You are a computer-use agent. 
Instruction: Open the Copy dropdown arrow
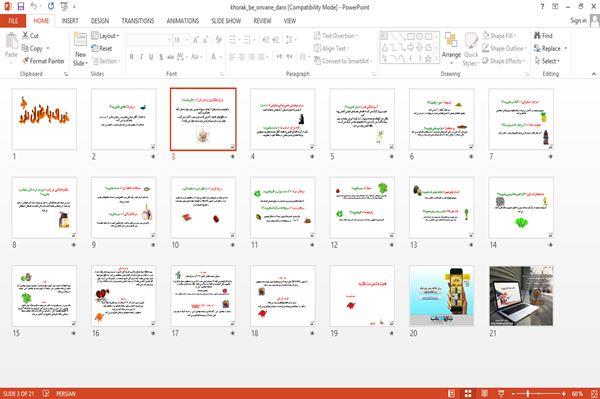[x=48, y=48]
